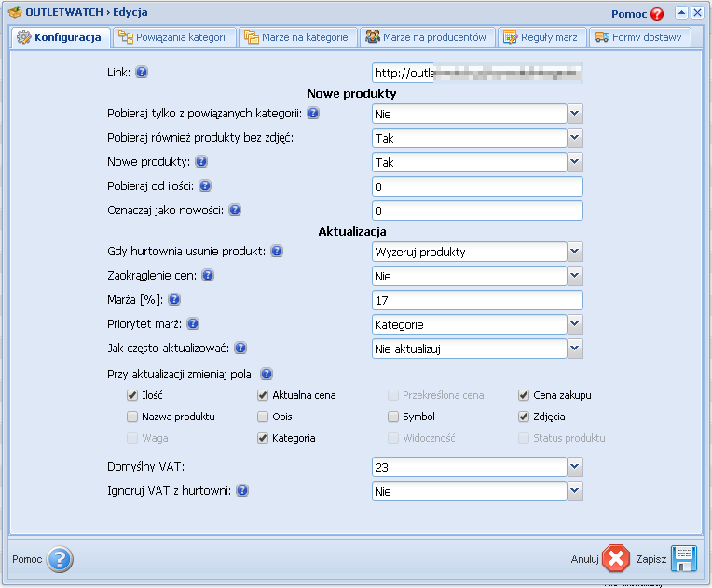Image resolution: width=712 pixels, height=588 pixels.
Task: Enable the Nazwa produktu checkbox
Action: click(132, 417)
